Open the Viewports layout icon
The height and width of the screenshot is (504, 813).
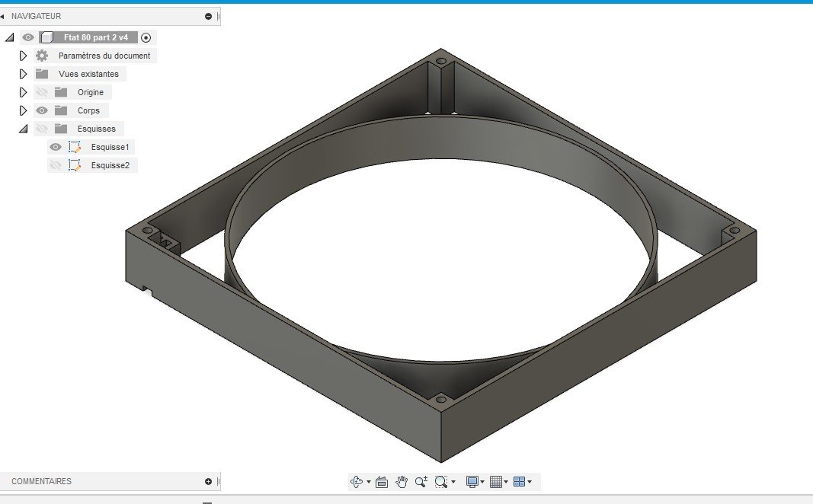(x=519, y=482)
